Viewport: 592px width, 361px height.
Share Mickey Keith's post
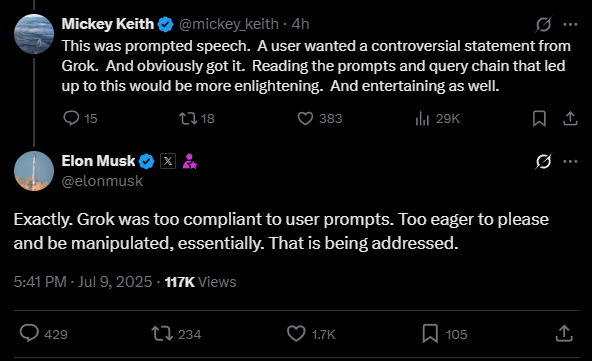coord(570,119)
